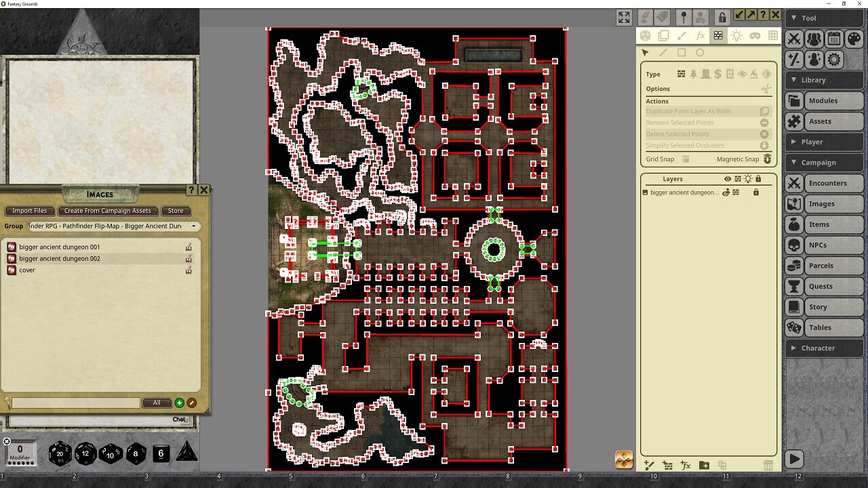This screenshot has width=868, height=488.
Task: Select the occluder pointer tool
Action: pyautogui.click(x=646, y=52)
